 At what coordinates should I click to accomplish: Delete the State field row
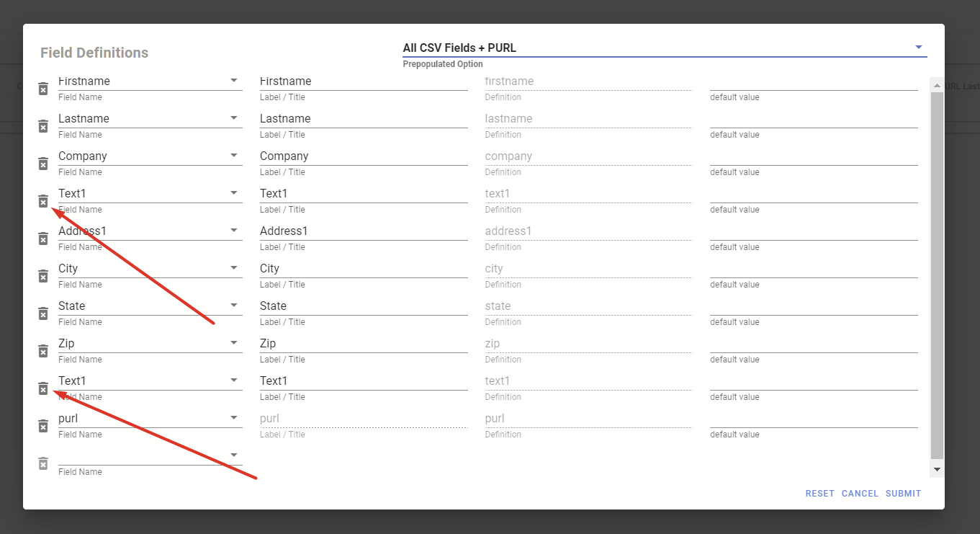43,313
